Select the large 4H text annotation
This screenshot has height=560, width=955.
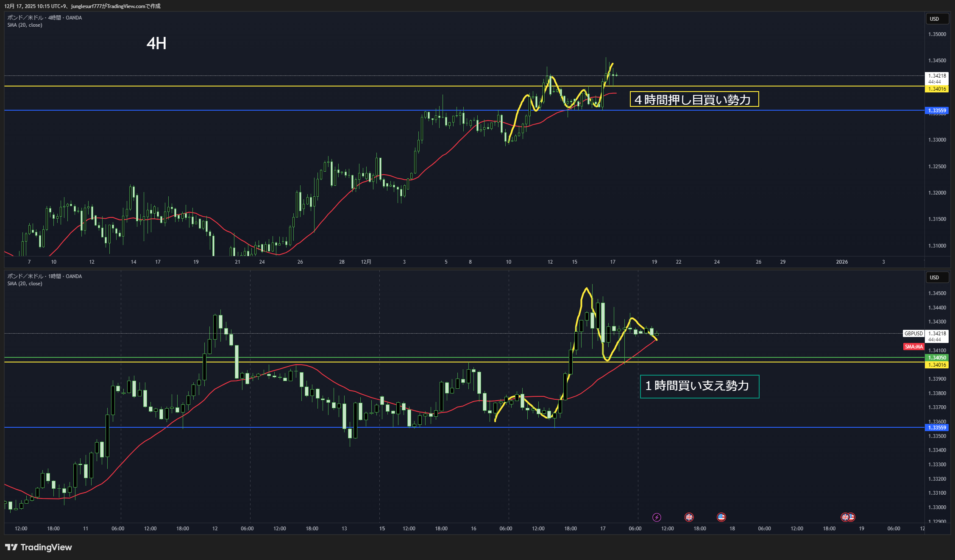tap(156, 44)
